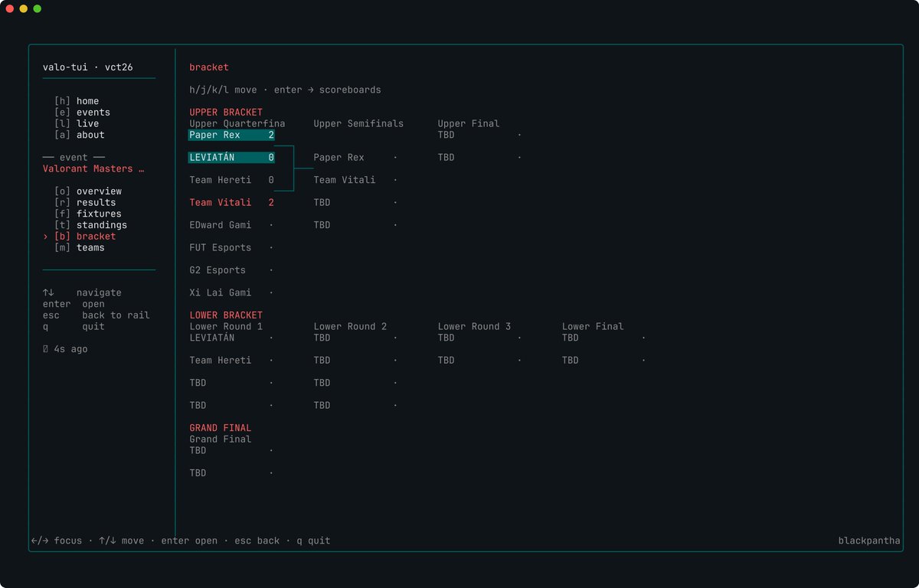Image resolution: width=919 pixels, height=588 pixels.
Task: Open [r] results for the event
Action: coord(85,203)
